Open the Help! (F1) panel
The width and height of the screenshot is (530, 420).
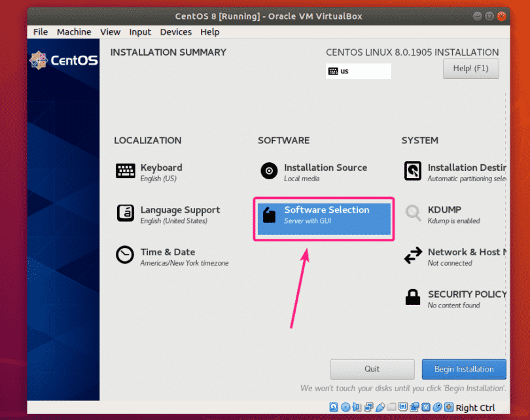(x=470, y=68)
